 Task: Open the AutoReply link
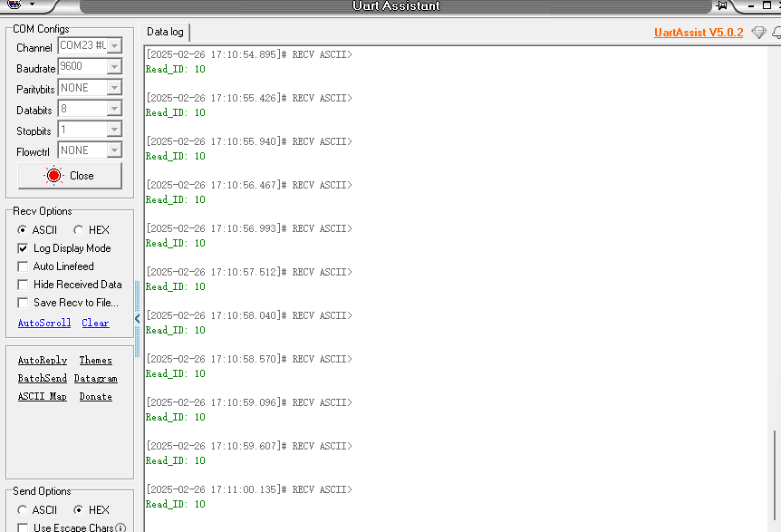(x=43, y=360)
